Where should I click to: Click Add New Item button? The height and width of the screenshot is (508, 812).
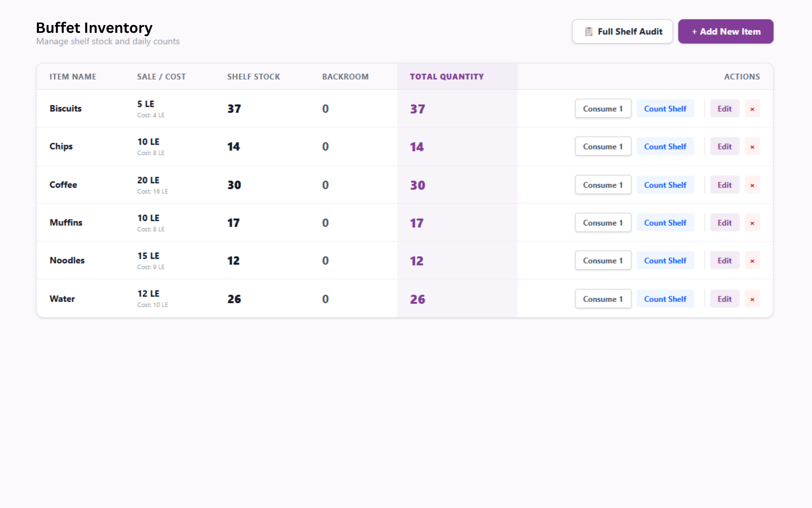726,31
